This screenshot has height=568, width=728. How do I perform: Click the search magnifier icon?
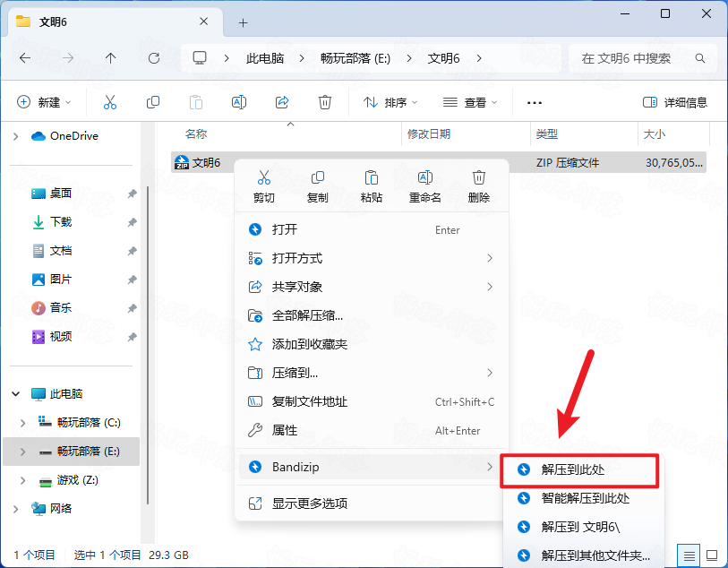(x=699, y=58)
